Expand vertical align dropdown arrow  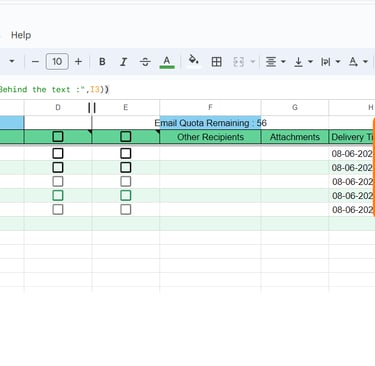tap(310, 62)
